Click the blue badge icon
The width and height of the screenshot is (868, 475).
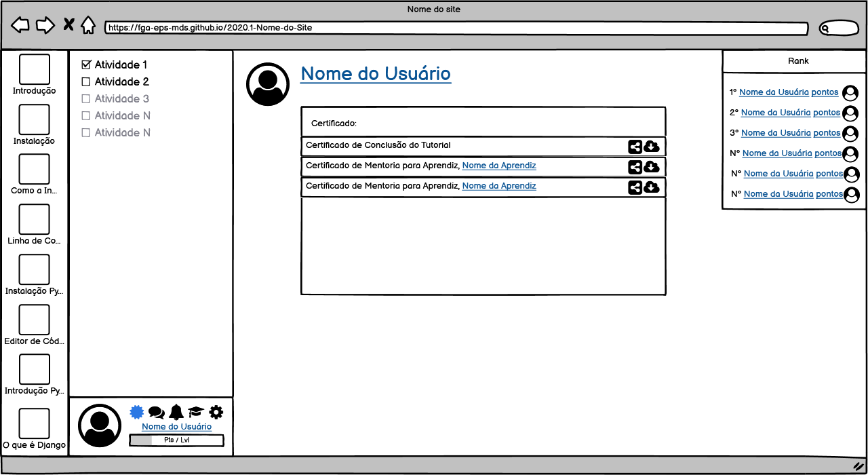click(137, 412)
